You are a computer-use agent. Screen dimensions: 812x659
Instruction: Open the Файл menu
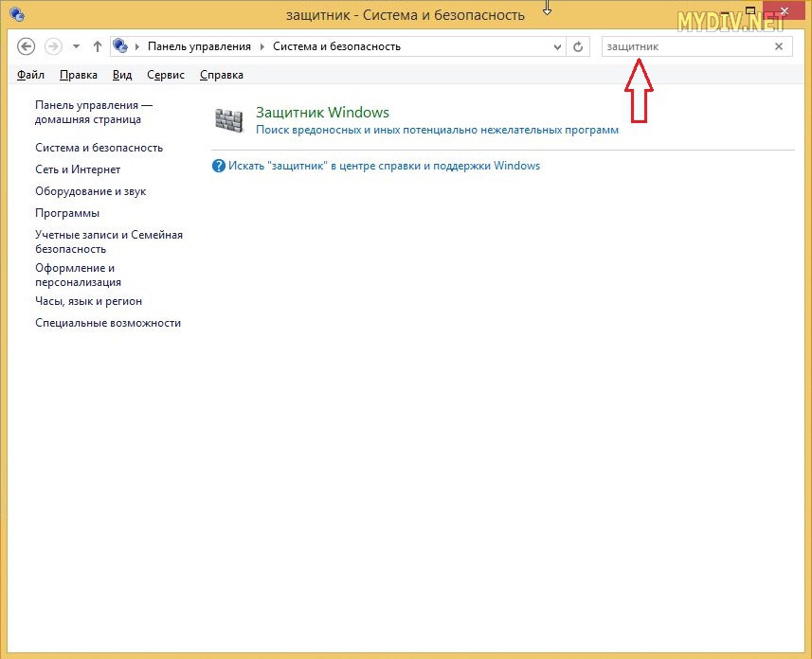pyautogui.click(x=30, y=75)
